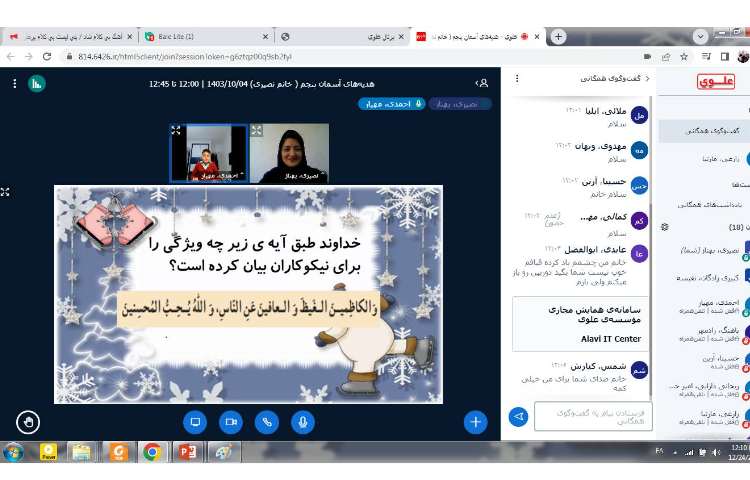Open the reading list icon in Chrome
750x480 pixels.
(x=706, y=56)
